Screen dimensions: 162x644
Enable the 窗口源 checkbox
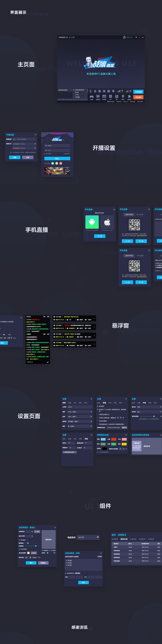(x=74, y=92)
